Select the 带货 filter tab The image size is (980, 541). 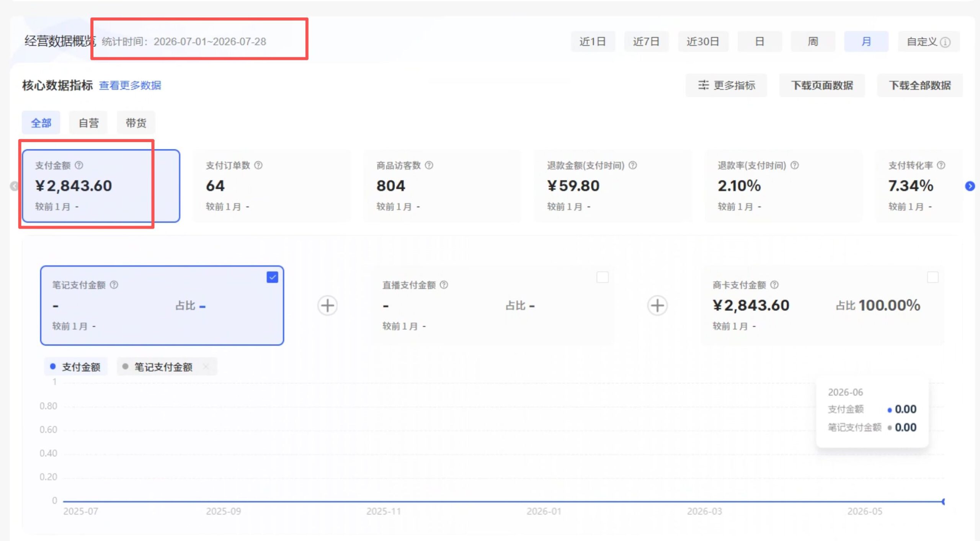(136, 123)
